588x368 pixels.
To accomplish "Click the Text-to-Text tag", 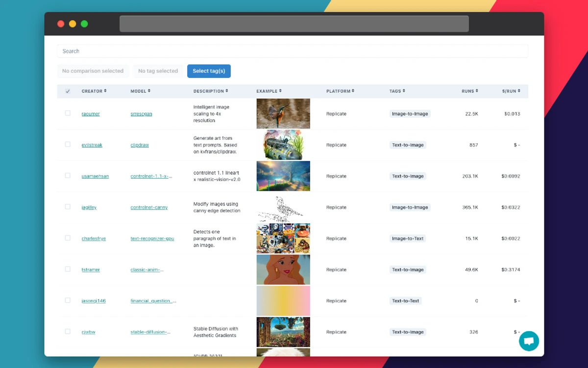I will click(406, 301).
